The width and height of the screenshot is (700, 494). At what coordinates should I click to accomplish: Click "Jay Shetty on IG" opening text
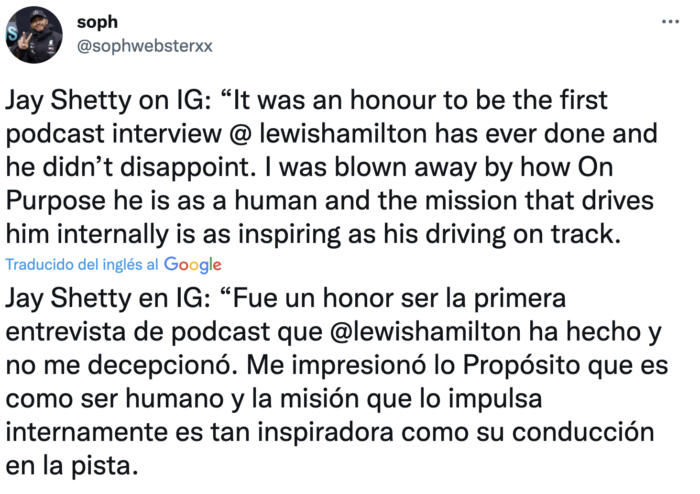coord(103,102)
